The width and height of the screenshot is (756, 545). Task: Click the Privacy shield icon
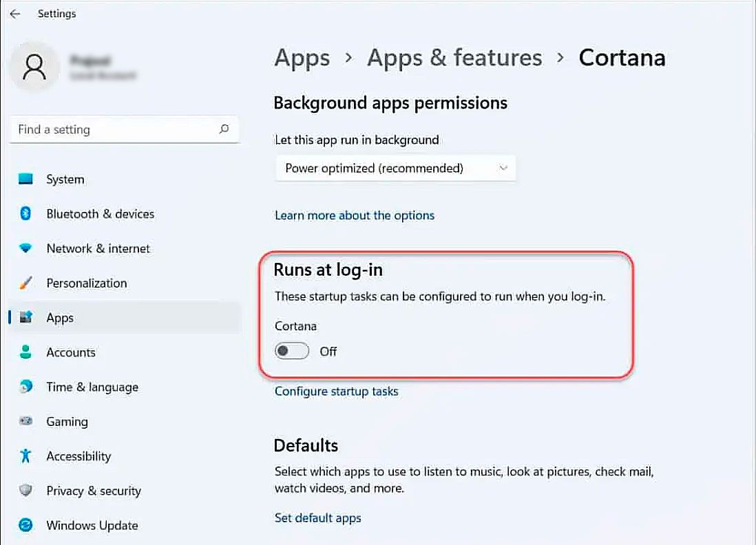coord(25,491)
